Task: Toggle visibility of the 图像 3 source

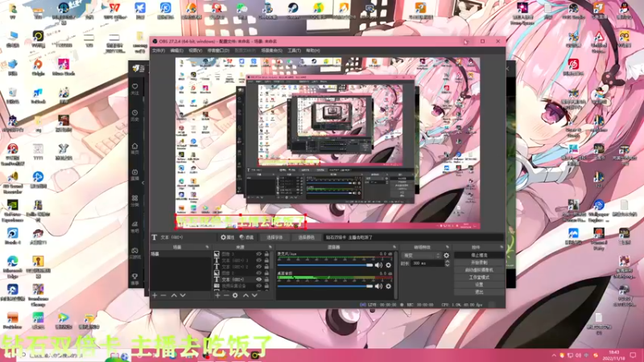Action: (258, 254)
